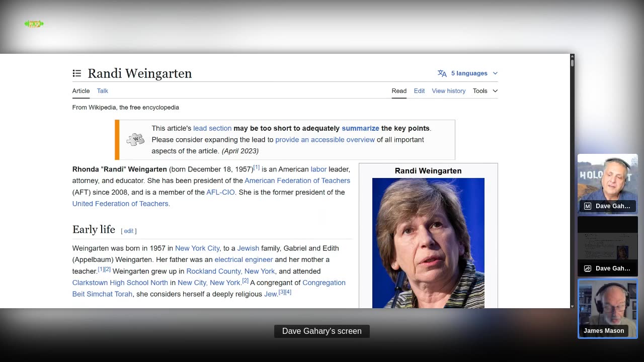The width and height of the screenshot is (644, 362).
Task: Switch to the Article tab
Action: click(81, 91)
